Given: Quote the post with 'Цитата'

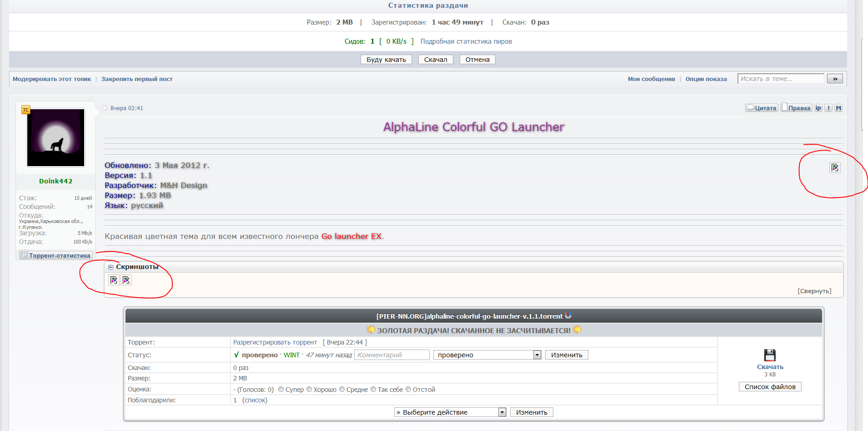Looking at the screenshot, I should pyautogui.click(x=762, y=108).
